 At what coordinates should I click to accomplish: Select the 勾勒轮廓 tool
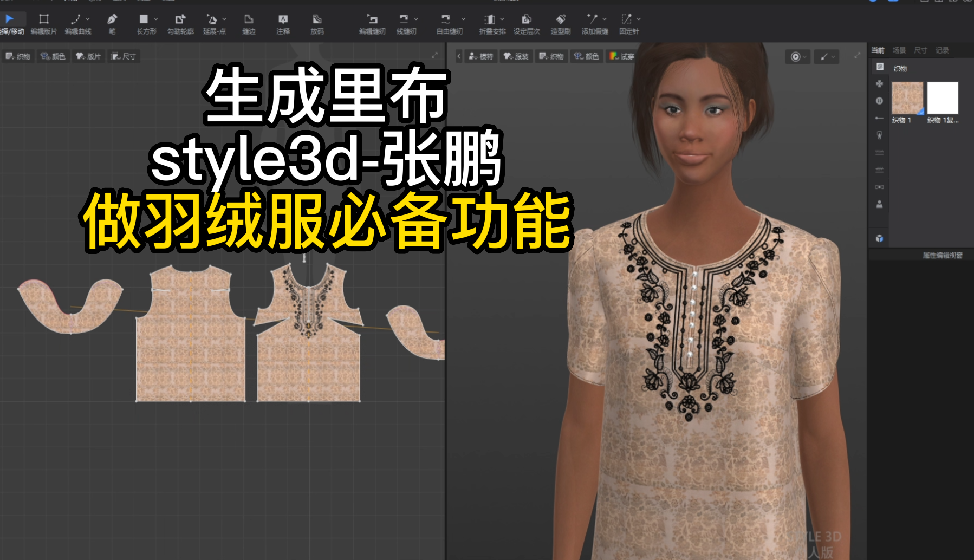[x=180, y=24]
